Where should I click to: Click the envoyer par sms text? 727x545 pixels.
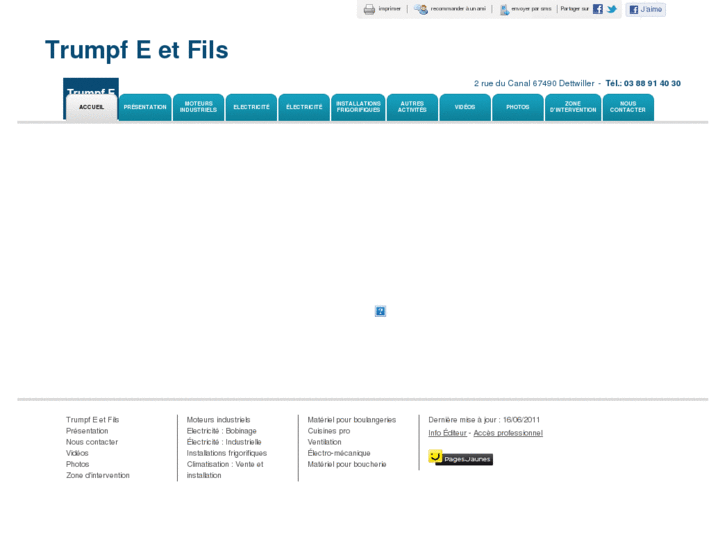point(531,9)
